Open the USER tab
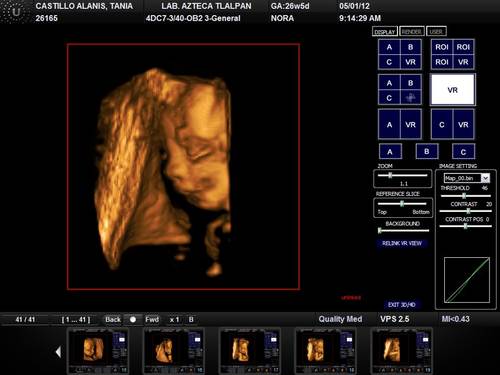This screenshot has height=375, width=500. click(436, 32)
